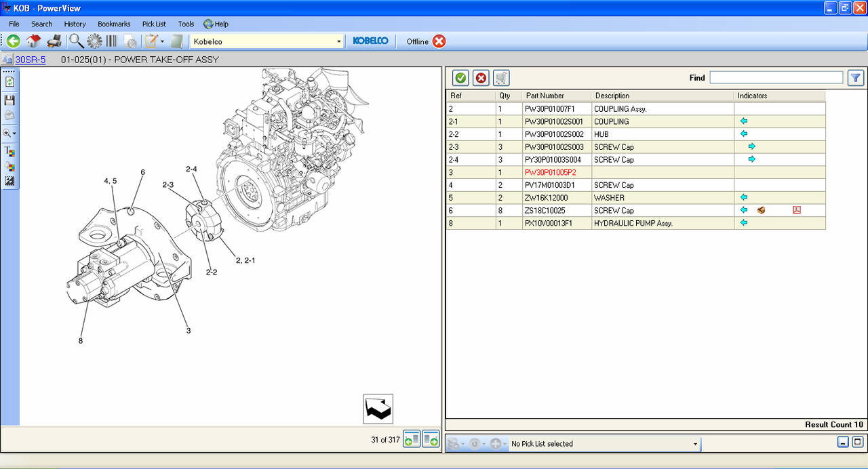The width and height of the screenshot is (868, 469).
Task: Sort table by Part Number column header
Action: 557,96
